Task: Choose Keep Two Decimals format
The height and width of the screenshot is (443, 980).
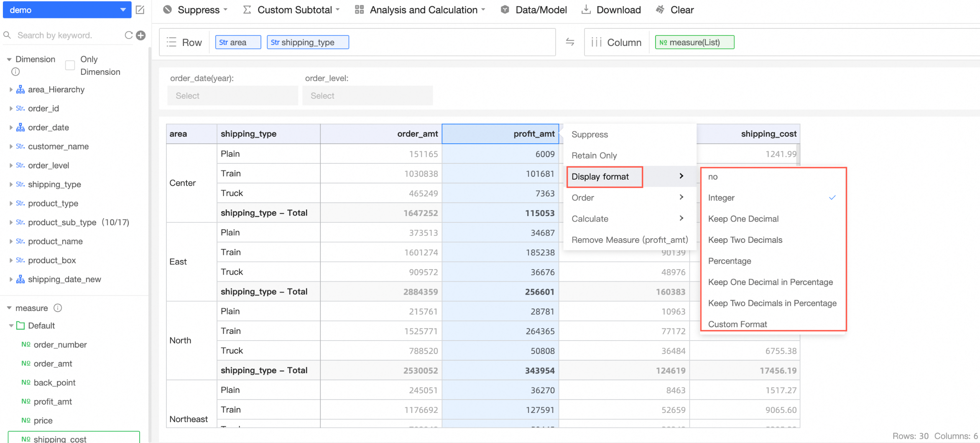Action: [x=745, y=240]
